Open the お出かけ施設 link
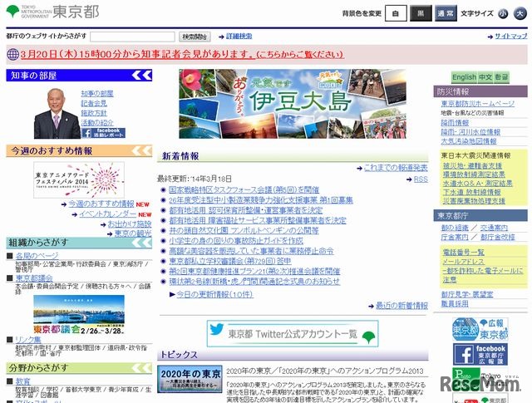Viewport: 532px width, 403px height. (130, 224)
